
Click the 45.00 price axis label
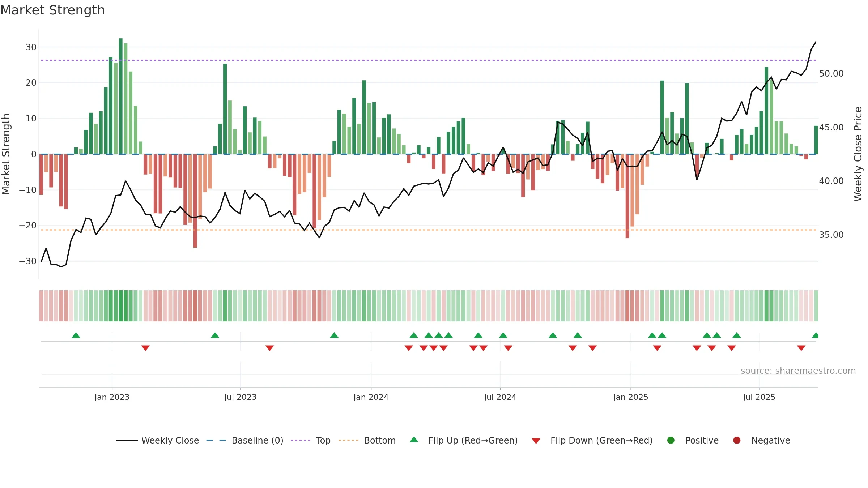coord(831,128)
